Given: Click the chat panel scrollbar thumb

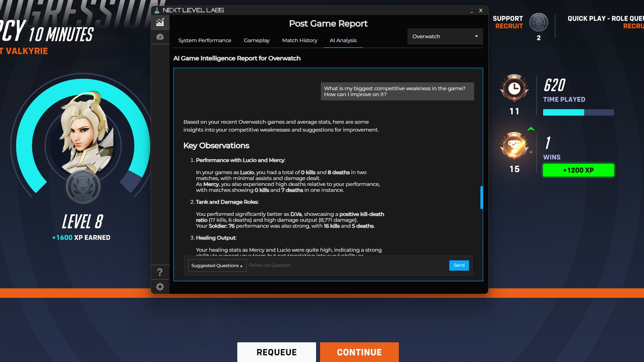Looking at the screenshot, I should pos(481,197).
